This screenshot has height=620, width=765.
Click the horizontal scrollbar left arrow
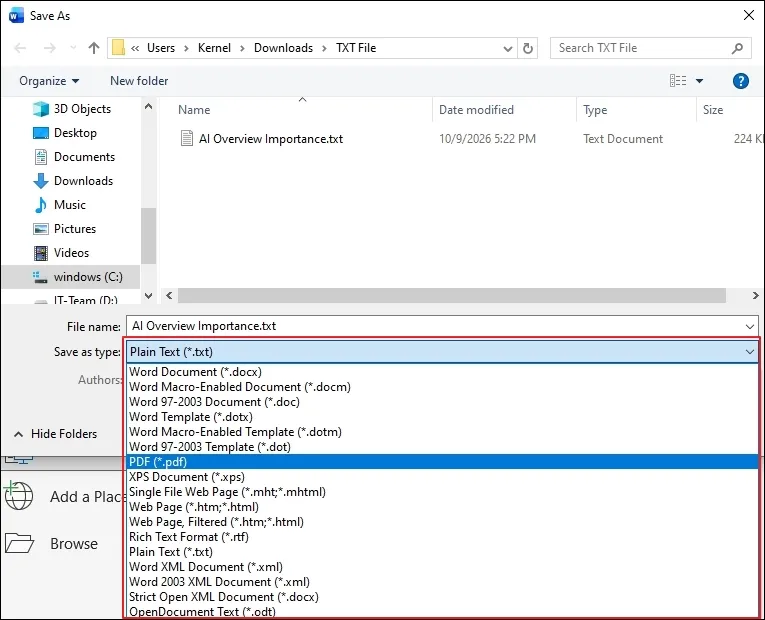(x=169, y=296)
